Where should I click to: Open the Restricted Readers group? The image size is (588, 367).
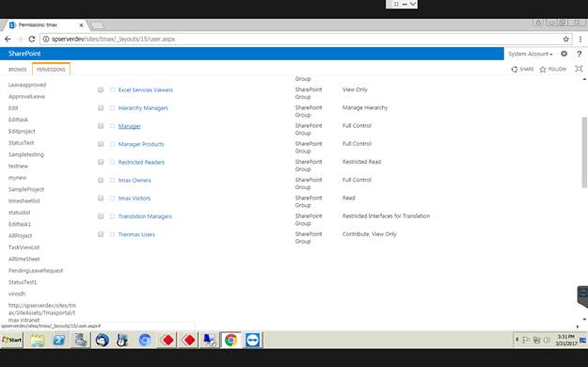[x=141, y=162]
